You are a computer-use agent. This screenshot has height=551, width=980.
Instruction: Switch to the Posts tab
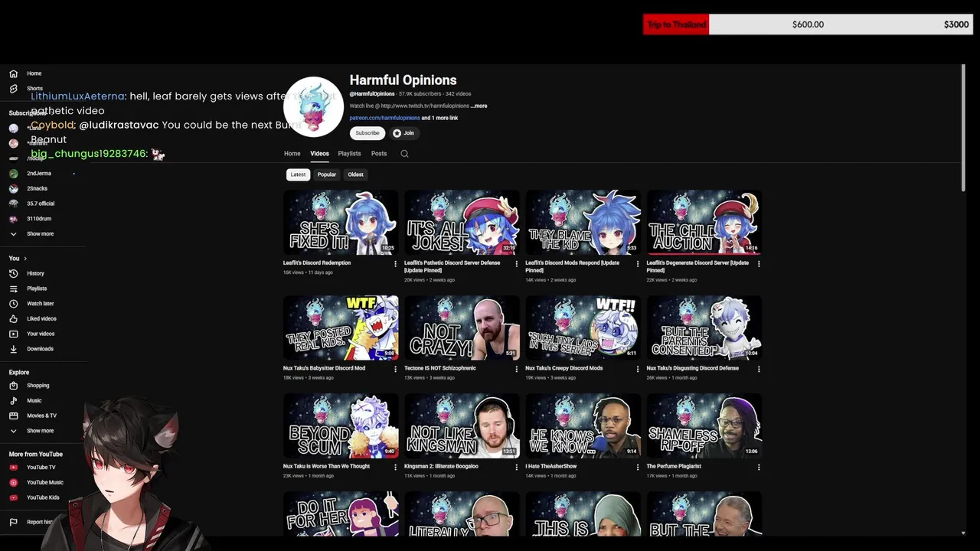pyautogui.click(x=379, y=154)
